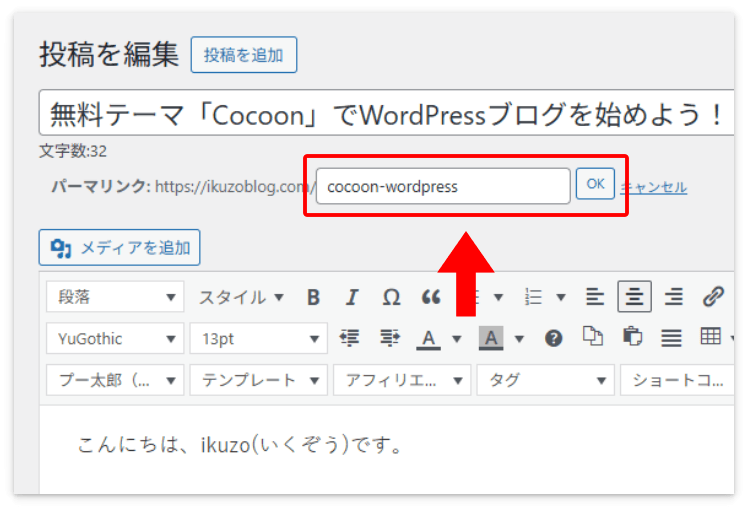Apply italic formatting with I icon

point(352,297)
